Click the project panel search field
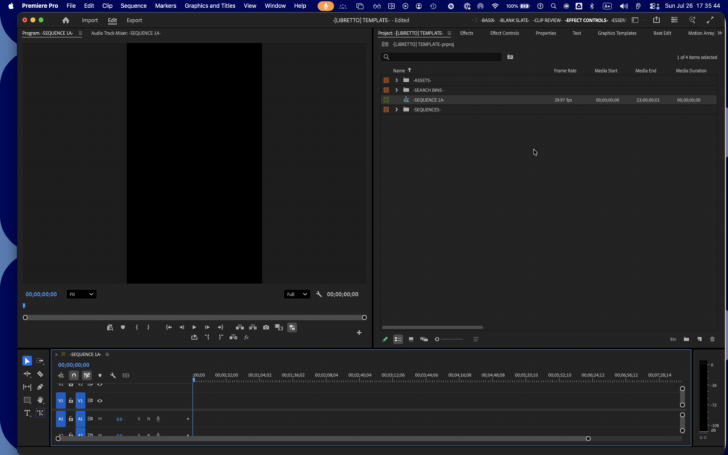728x455 pixels. coord(441,57)
